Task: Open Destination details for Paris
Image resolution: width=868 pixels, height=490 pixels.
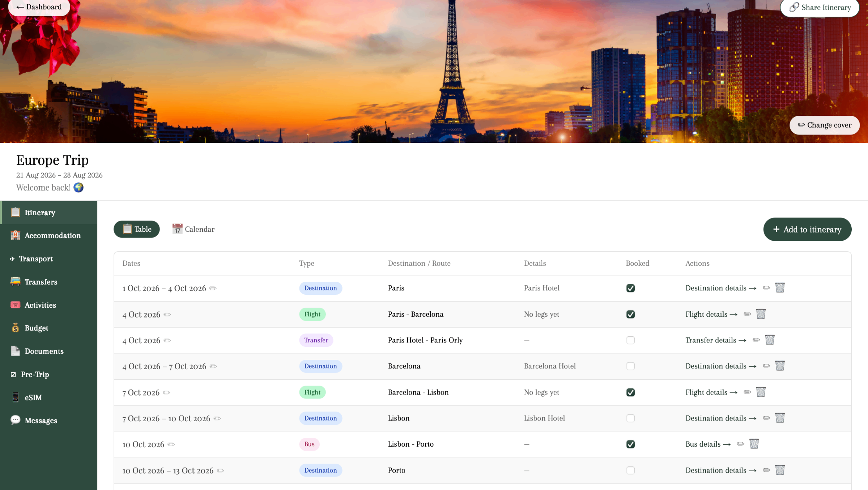Action: (x=721, y=288)
